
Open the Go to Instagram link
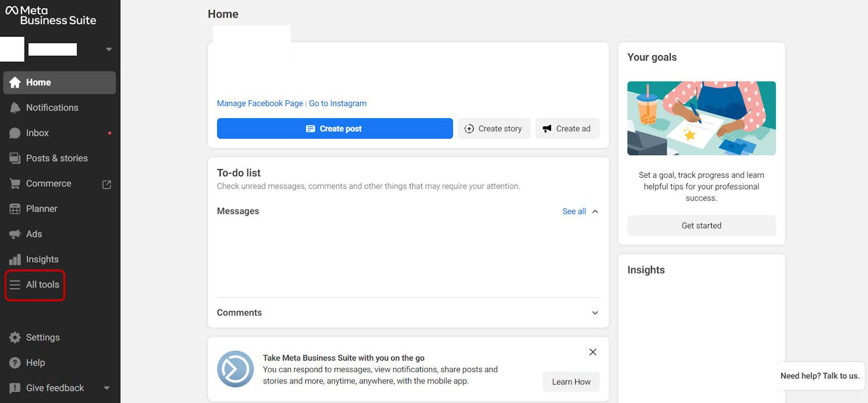(337, 104)
